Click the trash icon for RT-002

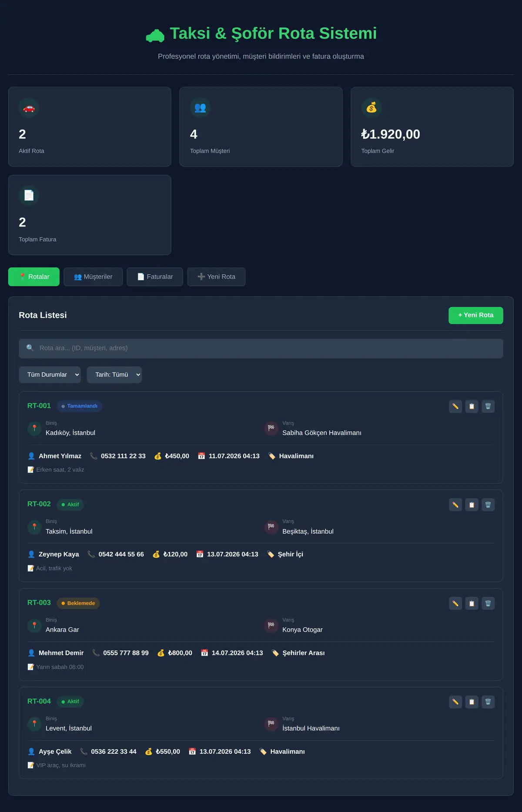pyautogui.click(x=488, y=505)
